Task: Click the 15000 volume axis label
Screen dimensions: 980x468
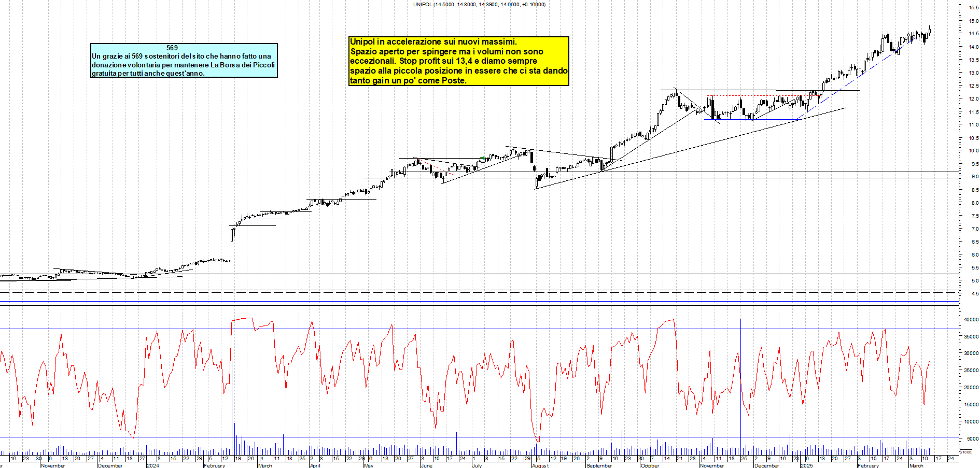Action: 971,405
